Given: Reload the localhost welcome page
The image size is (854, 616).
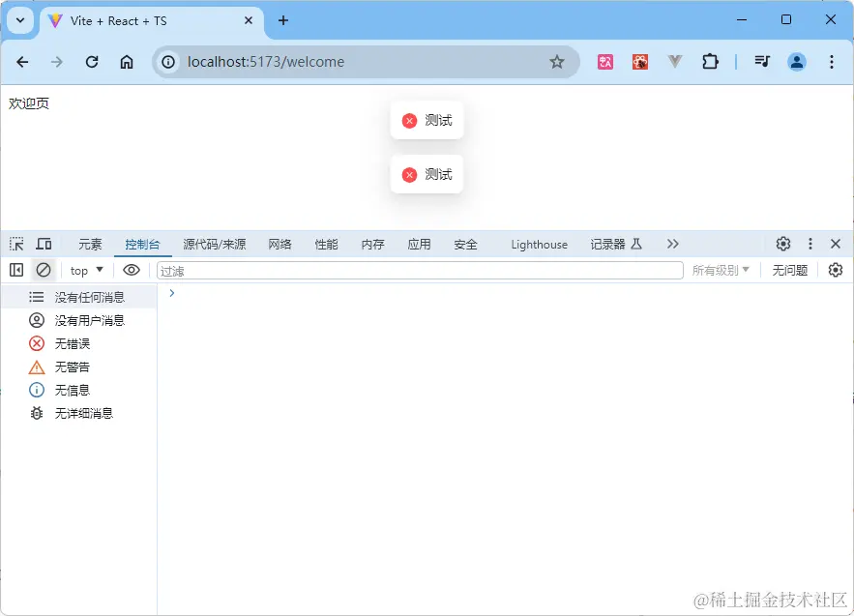Looking at the screenshot, I should click(92, 62).
